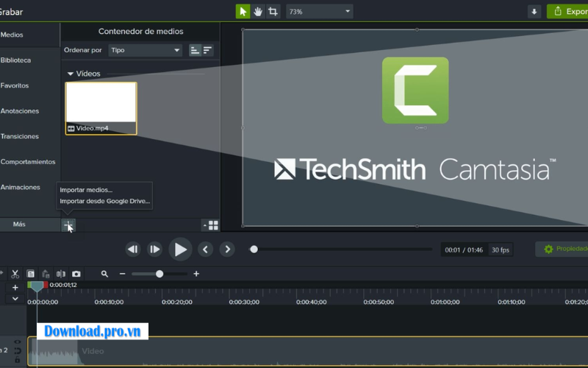Click the download arrow button
This screenshot has width=588, height=368.
[534, 12]
